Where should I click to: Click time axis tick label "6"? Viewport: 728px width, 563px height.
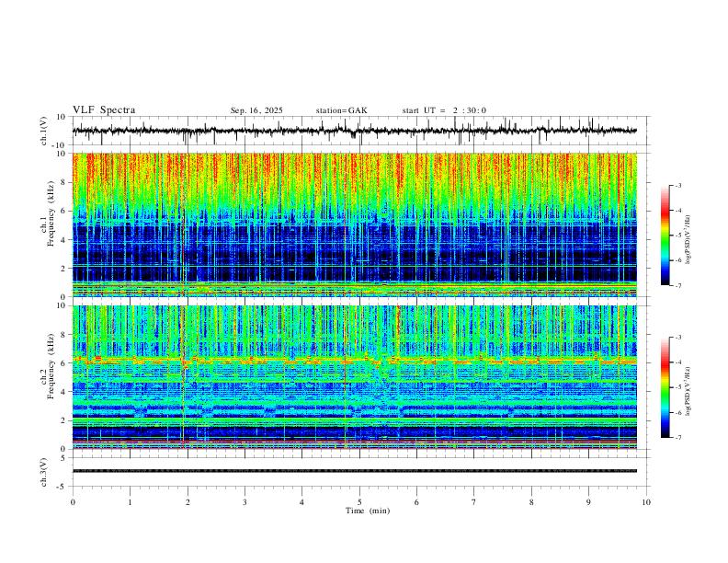pos(417,502)
